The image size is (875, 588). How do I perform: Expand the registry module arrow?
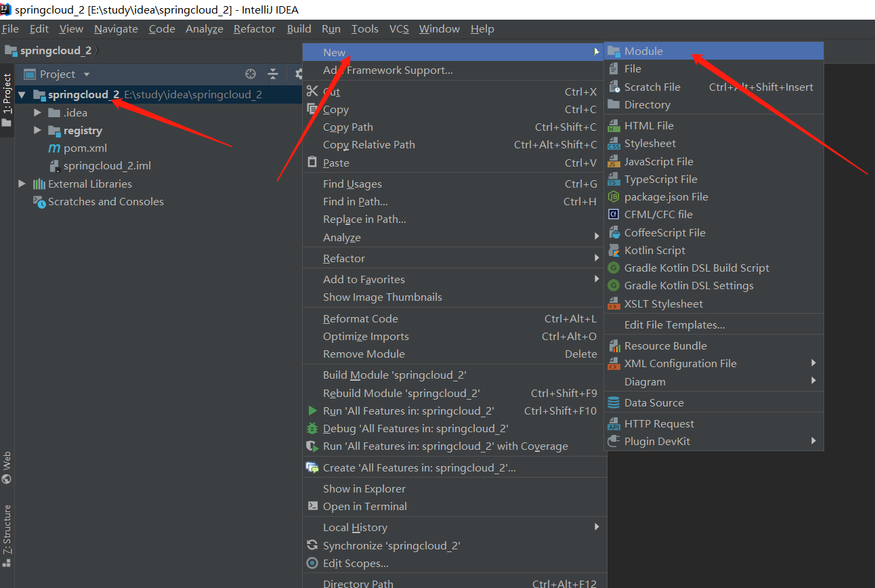click(37, 130)
